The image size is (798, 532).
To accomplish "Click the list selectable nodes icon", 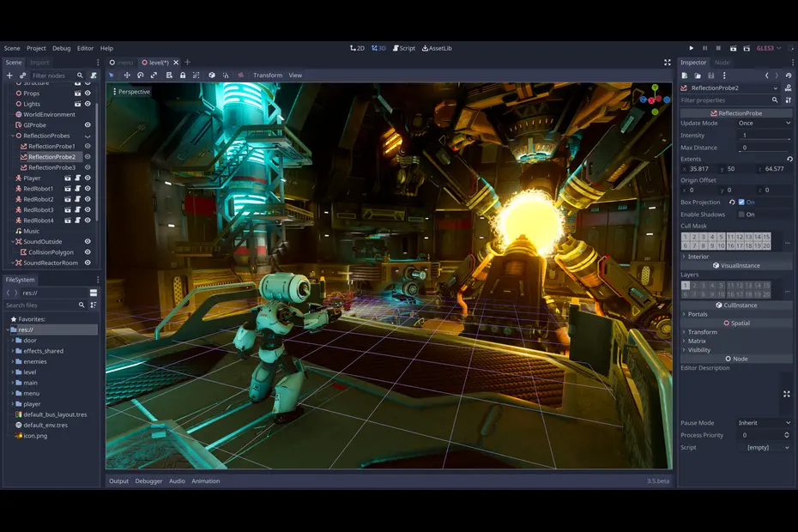I will click(x=169, y=76).
